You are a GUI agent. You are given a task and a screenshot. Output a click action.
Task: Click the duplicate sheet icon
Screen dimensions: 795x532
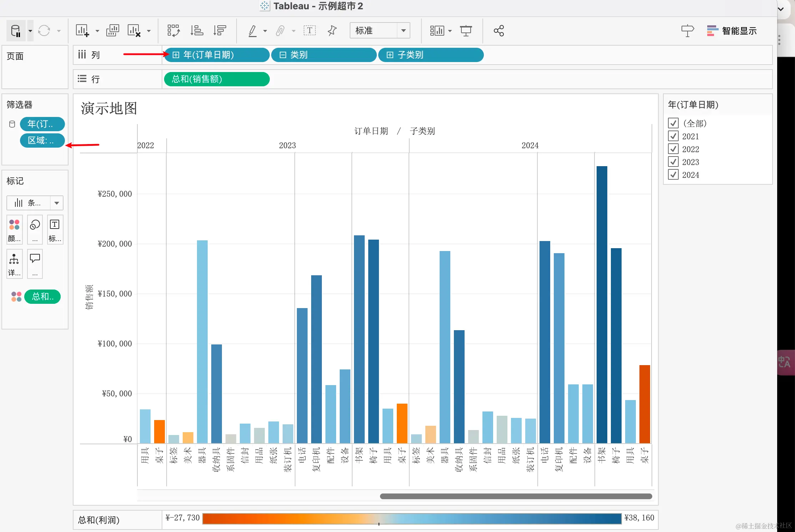[112, 31]
